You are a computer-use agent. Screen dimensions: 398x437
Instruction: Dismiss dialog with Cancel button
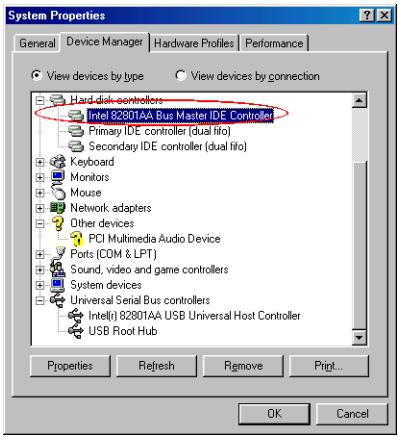coord(352,414)
